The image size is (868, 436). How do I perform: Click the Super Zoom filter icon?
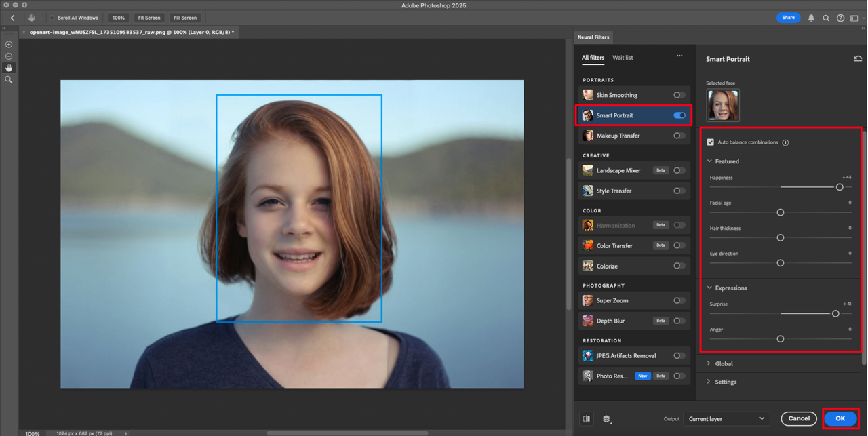click(x=588, y=300)
